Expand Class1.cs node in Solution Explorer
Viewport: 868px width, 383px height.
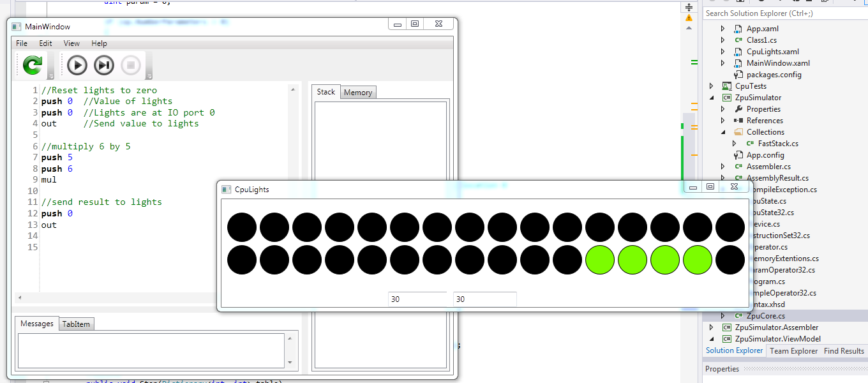pyautogui.click(x=722, y=40)
